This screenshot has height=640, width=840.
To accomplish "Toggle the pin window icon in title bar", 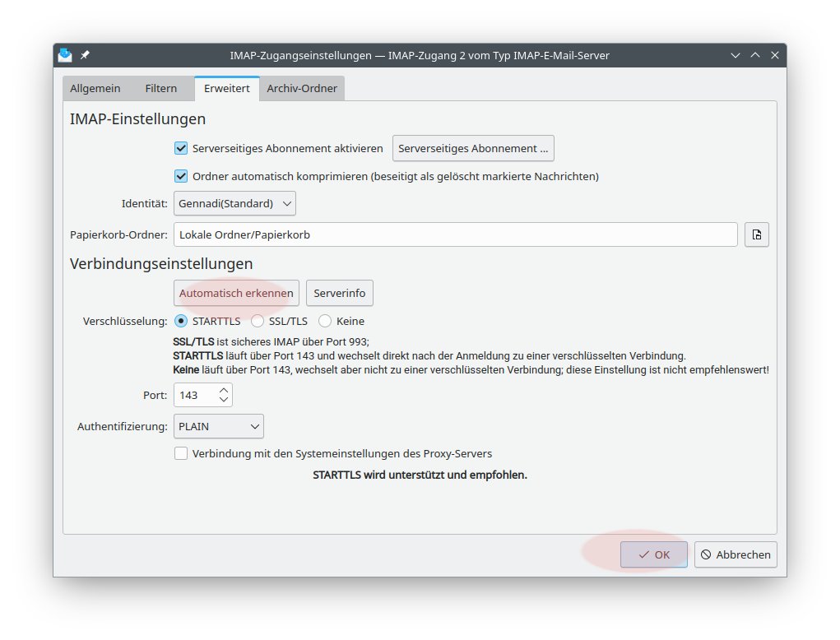I will [x=86, y=55].
